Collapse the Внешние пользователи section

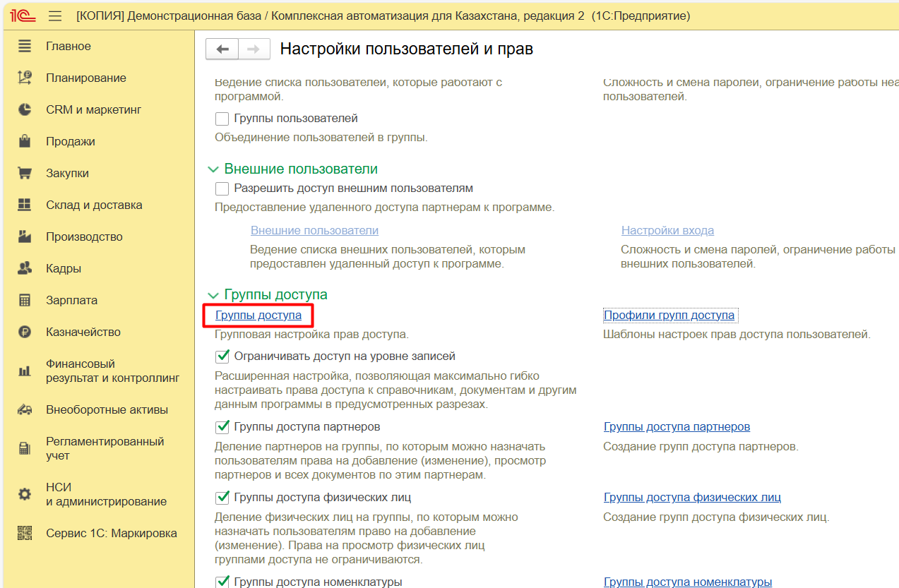pos(213,169)
